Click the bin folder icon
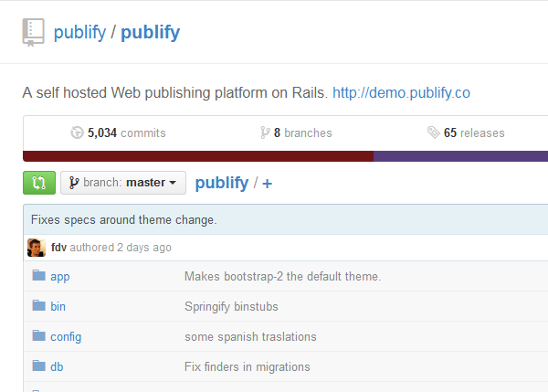 tap(38, 306)
